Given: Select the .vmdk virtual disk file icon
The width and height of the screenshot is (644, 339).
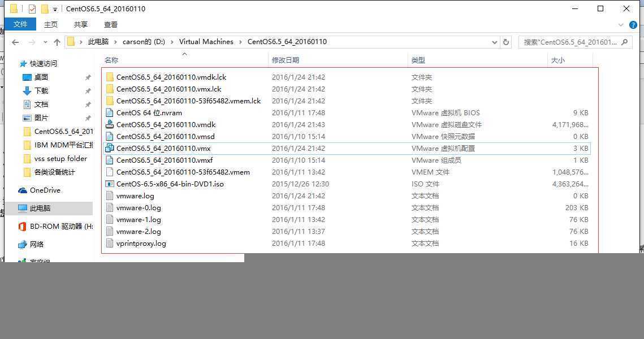Looking at the screenshot, I should [110, 124].
